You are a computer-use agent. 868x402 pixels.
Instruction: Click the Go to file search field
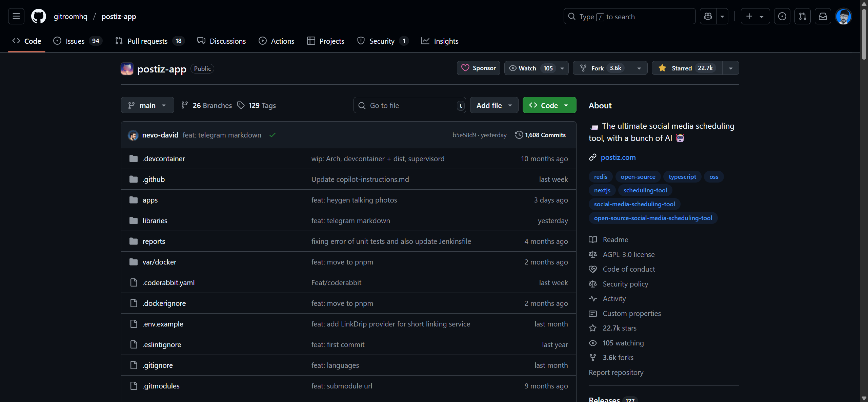(409, 105)
